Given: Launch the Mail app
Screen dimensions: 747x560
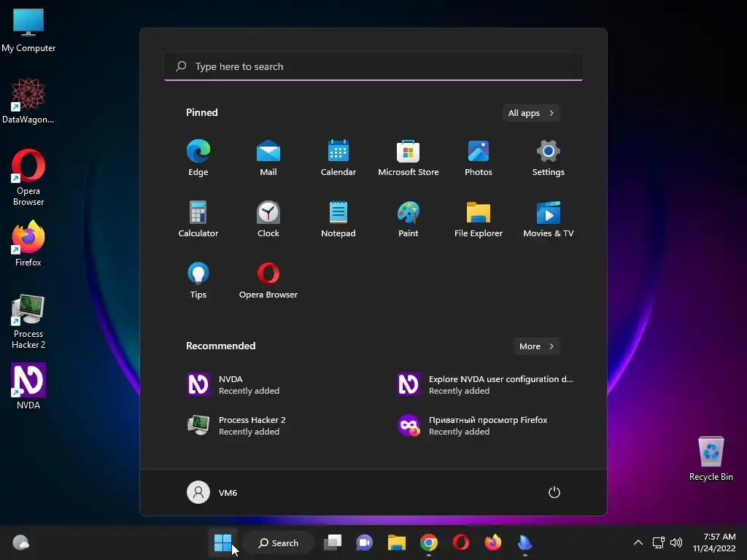Looking at the screenshot, I should (268, 158).
